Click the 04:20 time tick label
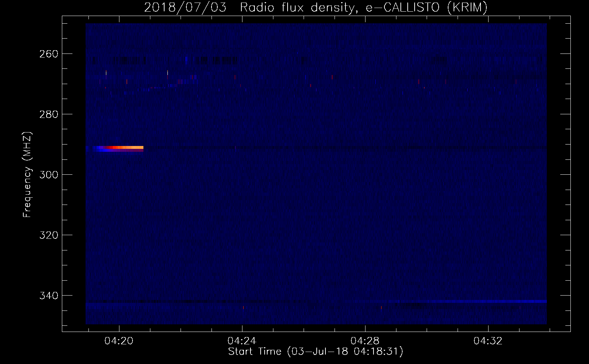 coord(119,341)
